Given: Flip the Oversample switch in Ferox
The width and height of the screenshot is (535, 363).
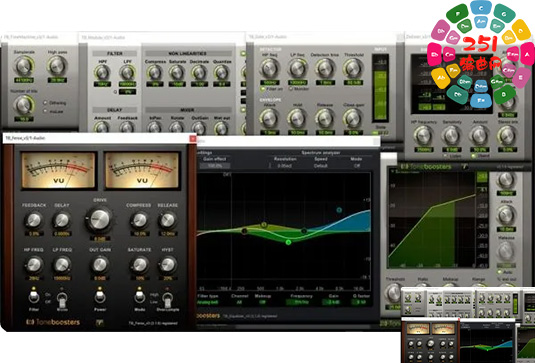Looking at the screenshot, I should (x=167, y=299).
